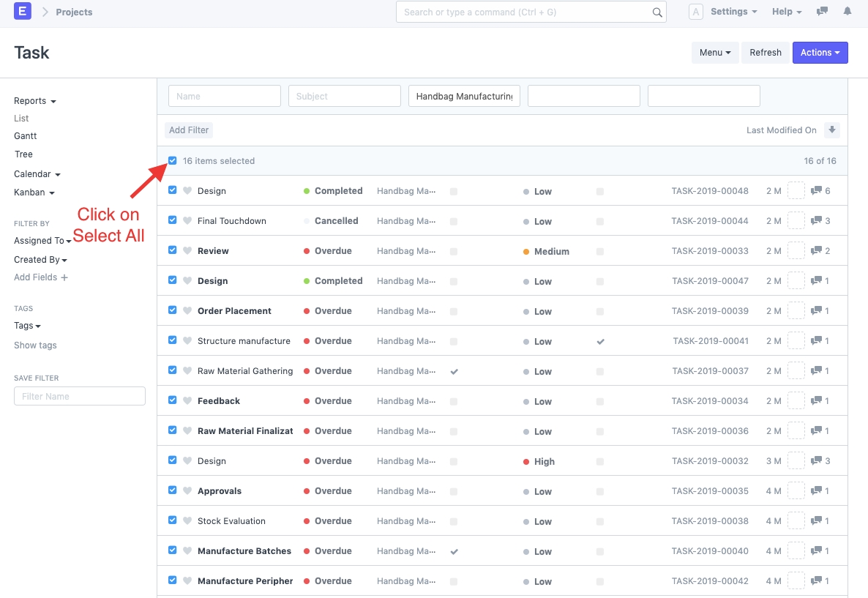Click the ERPNext home logo icon
Viewport: 868px width, 598px height.
(x=23, y=12)
